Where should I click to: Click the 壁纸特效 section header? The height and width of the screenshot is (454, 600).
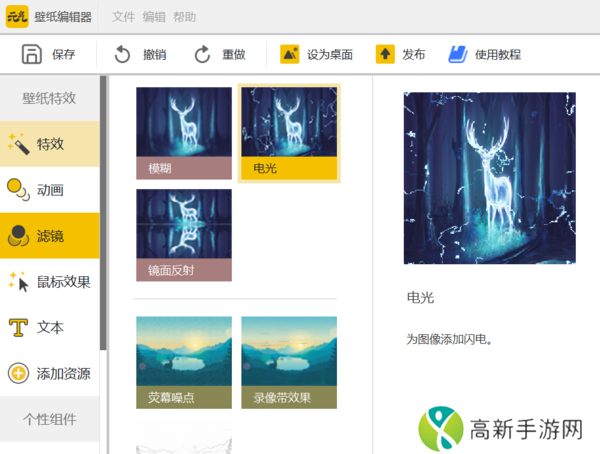(49, 98)
